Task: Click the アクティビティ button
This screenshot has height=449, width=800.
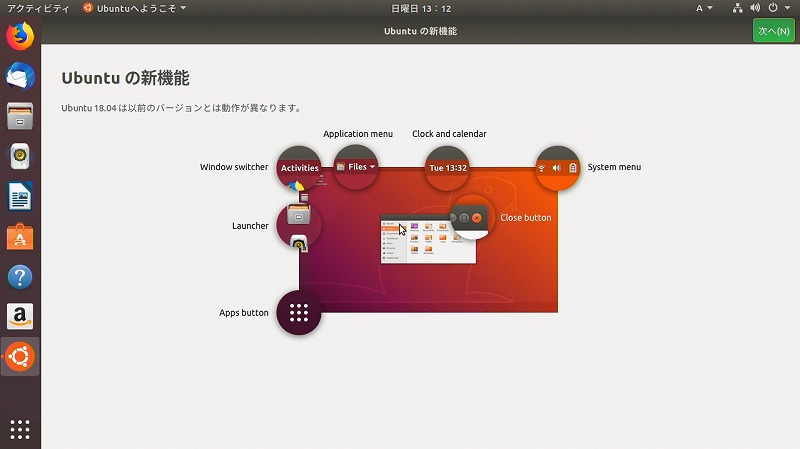Action: pos(38,8)
